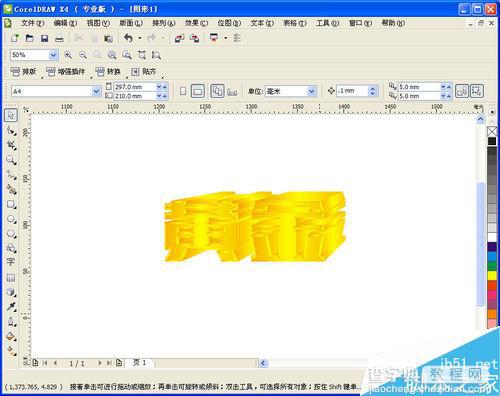Save the document with floppy icon

44,38
